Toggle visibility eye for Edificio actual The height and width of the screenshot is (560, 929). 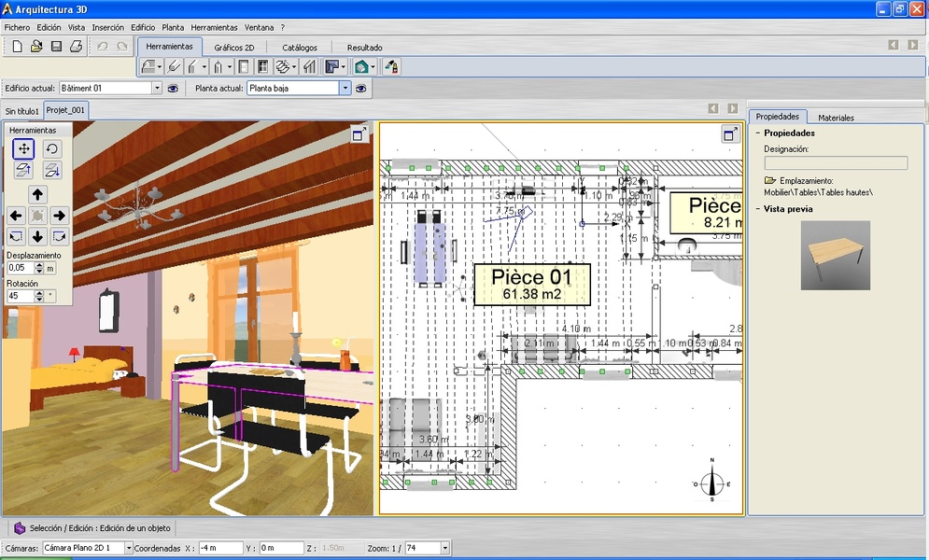(x=172, y=88)
